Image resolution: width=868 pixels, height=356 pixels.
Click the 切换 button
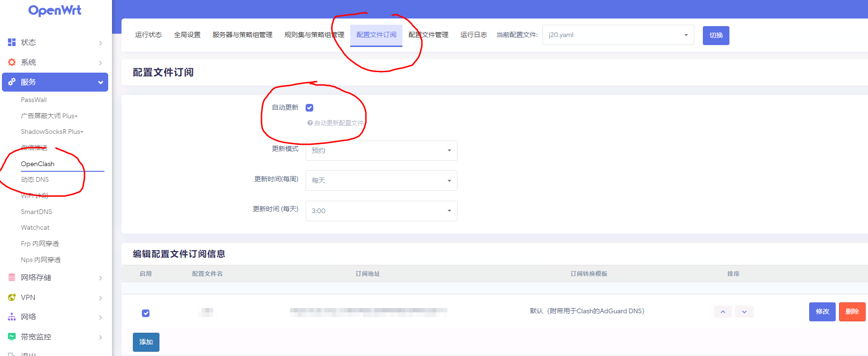716,35
